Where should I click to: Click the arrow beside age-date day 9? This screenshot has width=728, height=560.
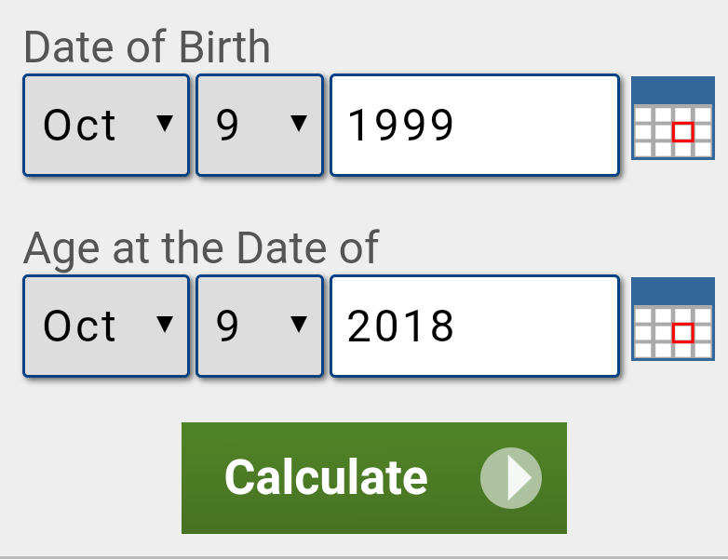[299, 324]
